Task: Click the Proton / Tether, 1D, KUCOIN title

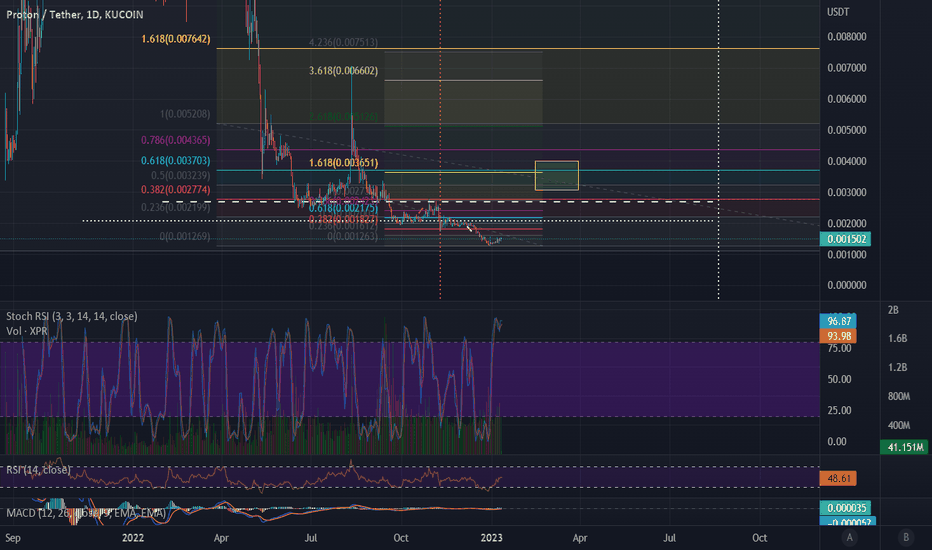Action: tap(75, 14)
